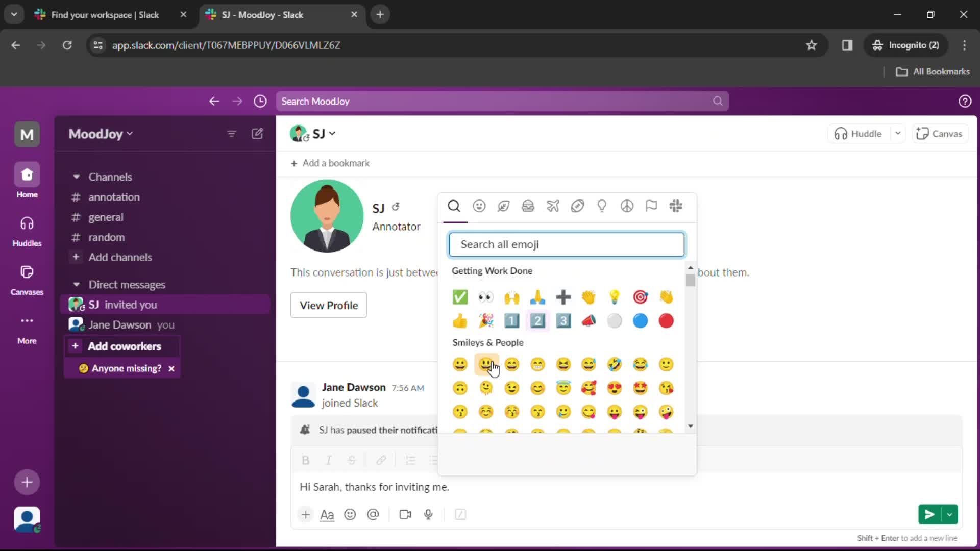980x551 pixels.
Task: Pick the number 1 keycap emoji
Action: point(511,321)
